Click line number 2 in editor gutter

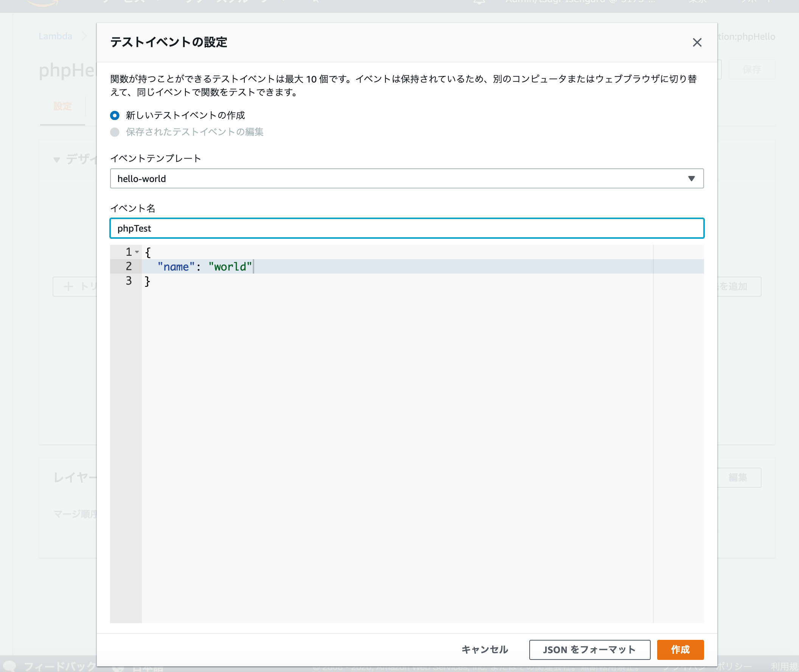(x=129, y=266)
